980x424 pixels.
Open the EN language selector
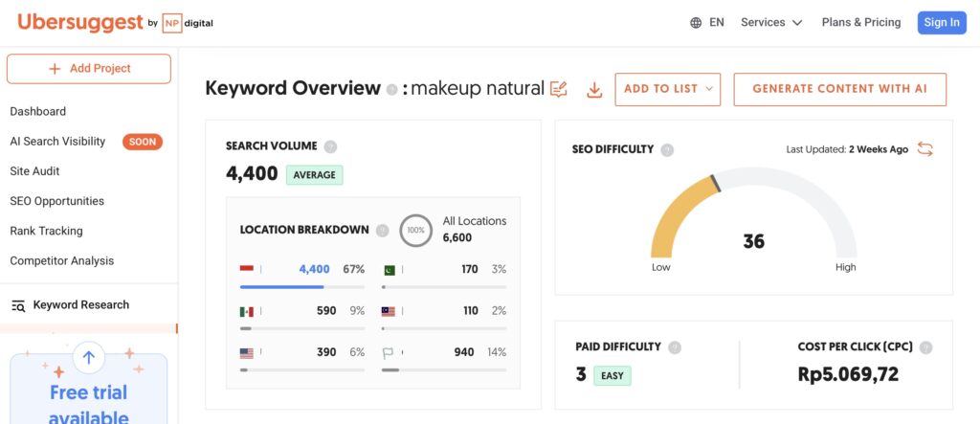tap(707, 22)
